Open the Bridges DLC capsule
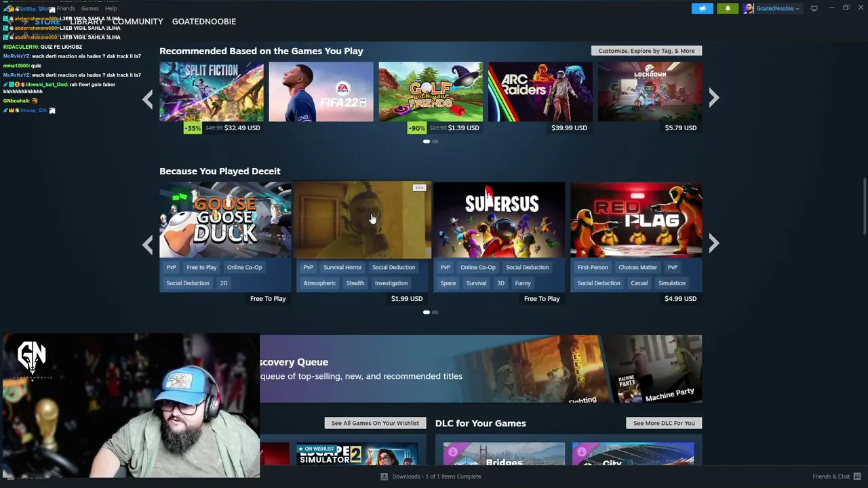This screenshot has height=488, width=868. pos(504,454)
